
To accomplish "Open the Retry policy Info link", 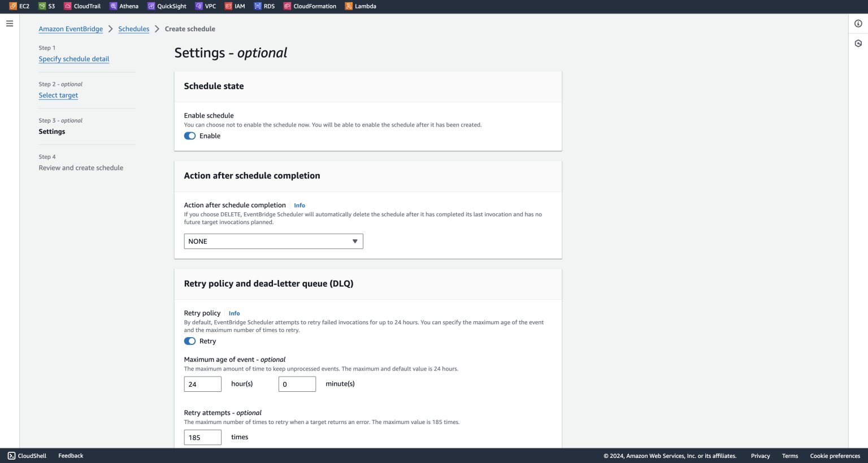I will (234, 313).
